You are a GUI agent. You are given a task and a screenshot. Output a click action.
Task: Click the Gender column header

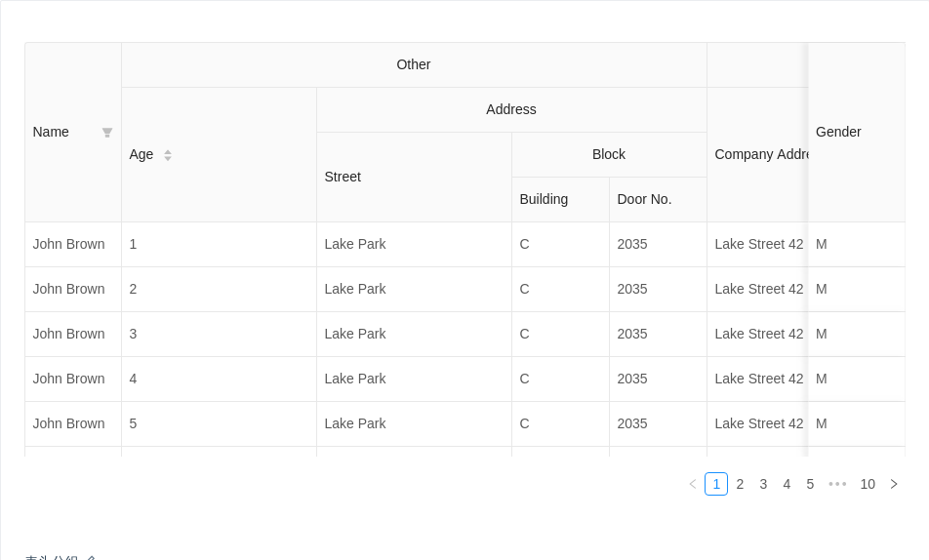(838, 132)
